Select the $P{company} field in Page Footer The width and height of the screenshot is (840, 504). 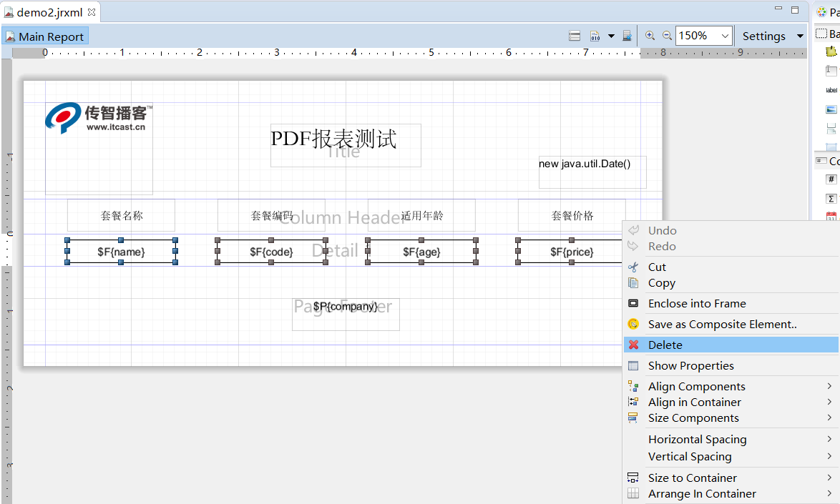(x=346, y=314)
